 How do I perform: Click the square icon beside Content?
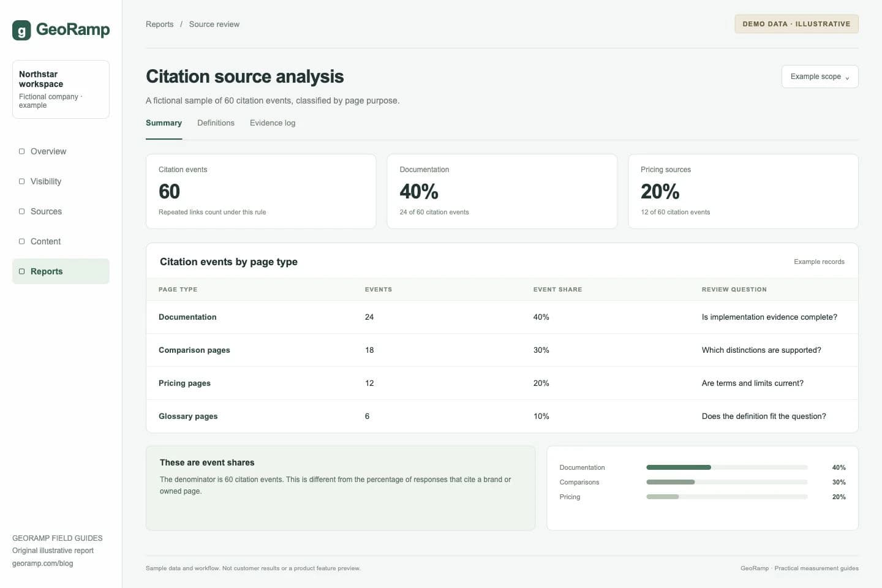22,241
